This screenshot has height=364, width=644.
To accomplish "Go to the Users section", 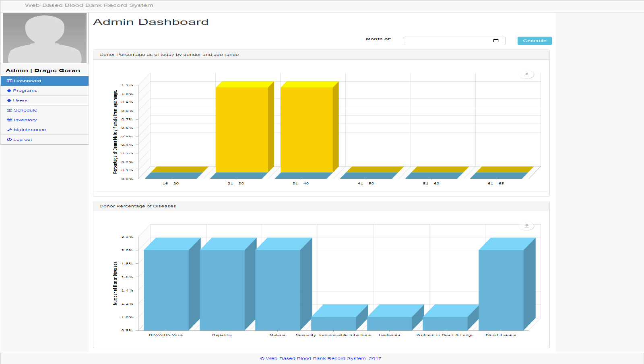I will [x=45, y=100].
